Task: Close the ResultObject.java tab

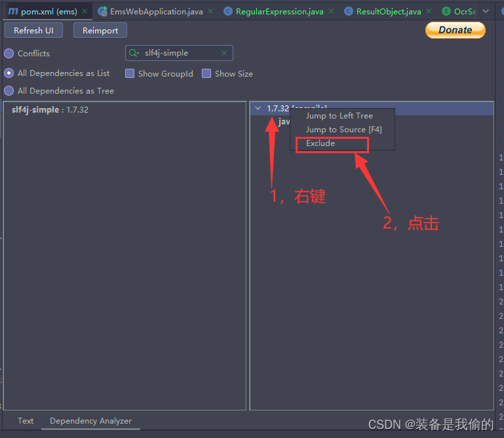Action: coord(429,11)
